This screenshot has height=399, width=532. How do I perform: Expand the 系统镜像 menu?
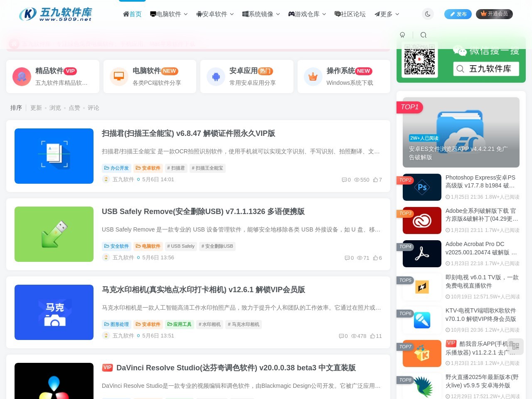pos(261,14)
